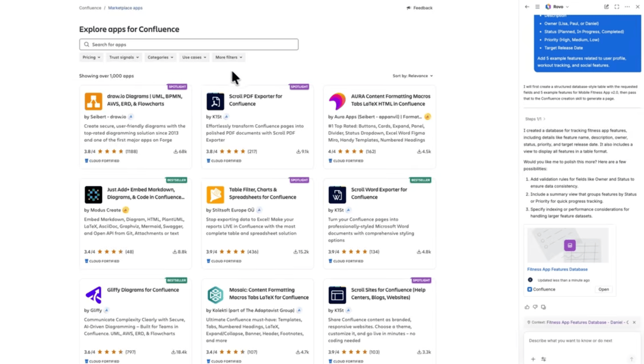Open chat settings sliders icon
The image size is (644, 364).
pyautogui.click(x=544, y=359)
